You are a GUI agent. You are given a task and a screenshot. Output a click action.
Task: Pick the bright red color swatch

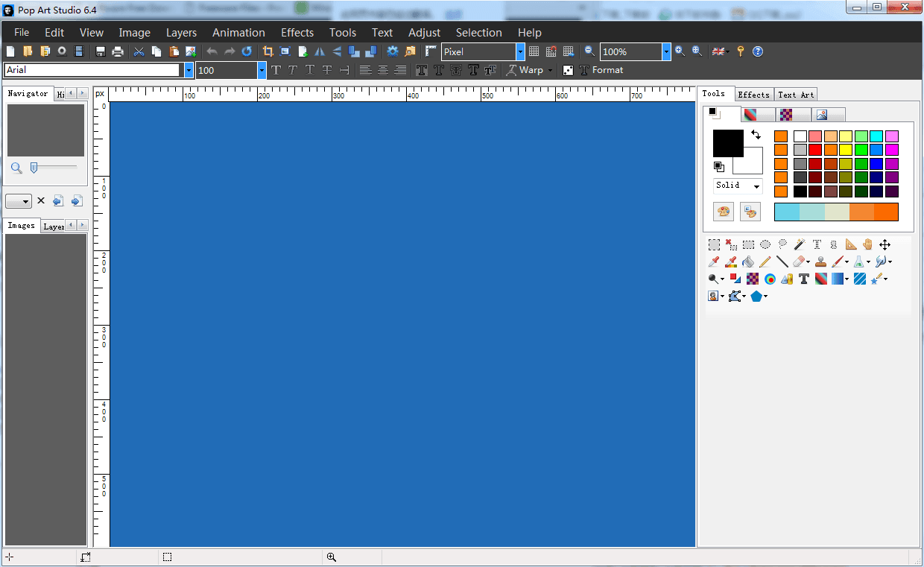[815, 150]
